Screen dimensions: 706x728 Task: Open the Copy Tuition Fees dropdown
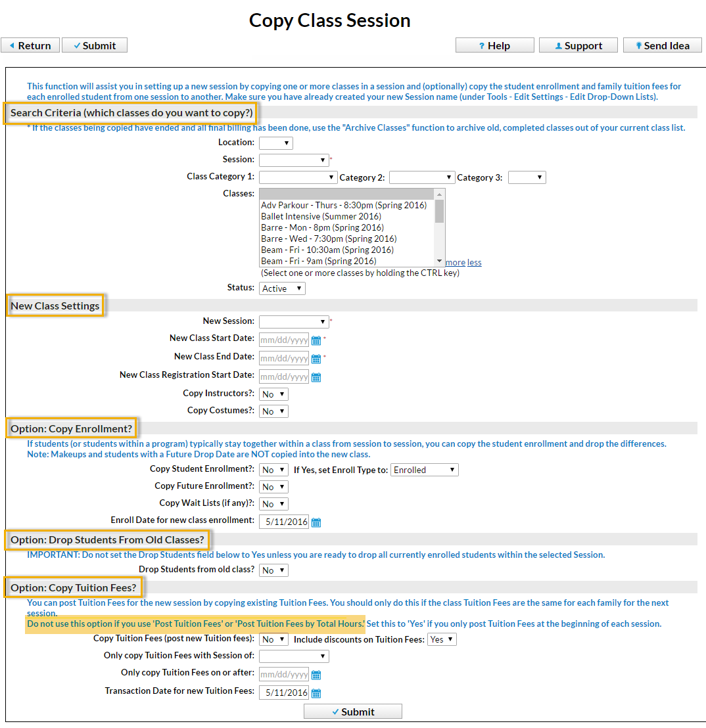click(x=273, y=639)
